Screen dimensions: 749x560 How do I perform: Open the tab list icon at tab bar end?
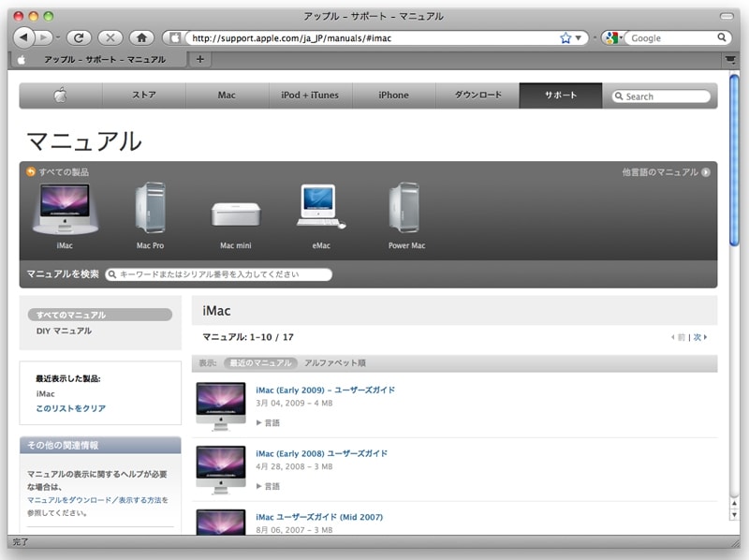point(730,59)
